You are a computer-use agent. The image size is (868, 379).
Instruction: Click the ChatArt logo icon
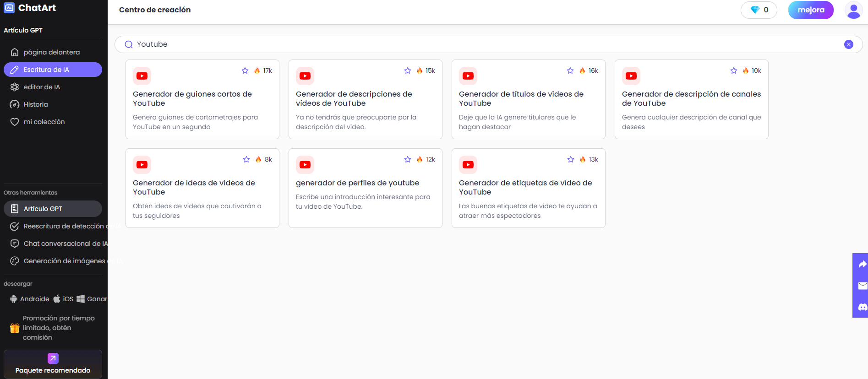(x=9, y=8)
